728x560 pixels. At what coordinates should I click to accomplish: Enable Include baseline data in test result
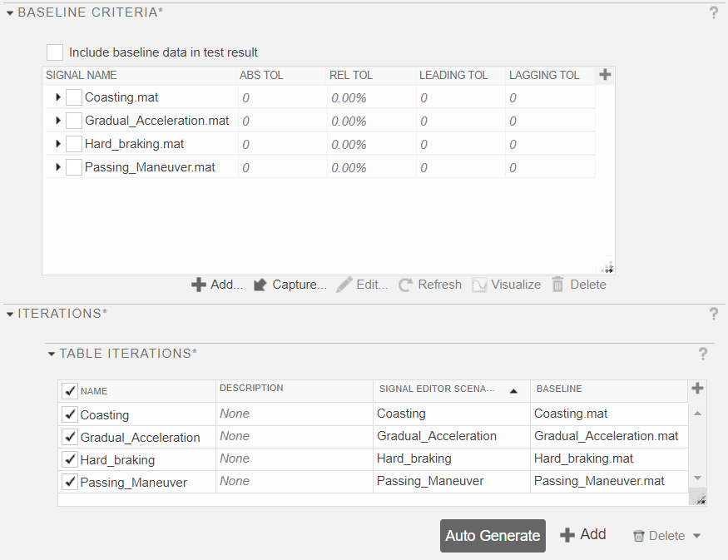[x=54, y=52]
